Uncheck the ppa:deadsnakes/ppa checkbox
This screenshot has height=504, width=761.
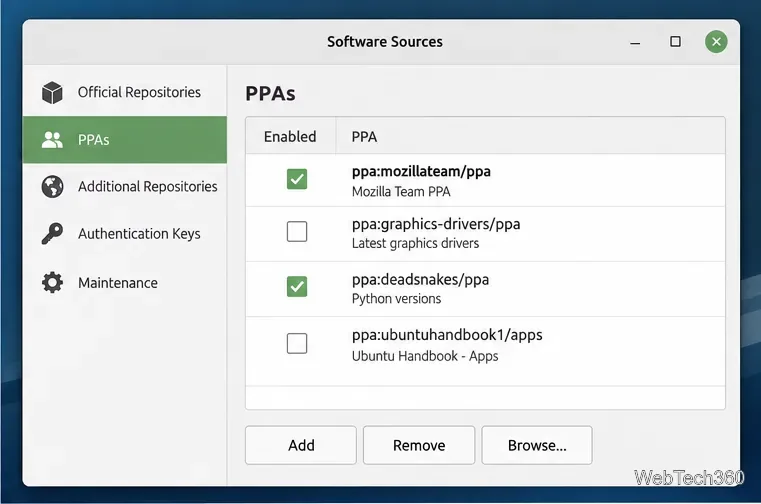coord(297,286)
